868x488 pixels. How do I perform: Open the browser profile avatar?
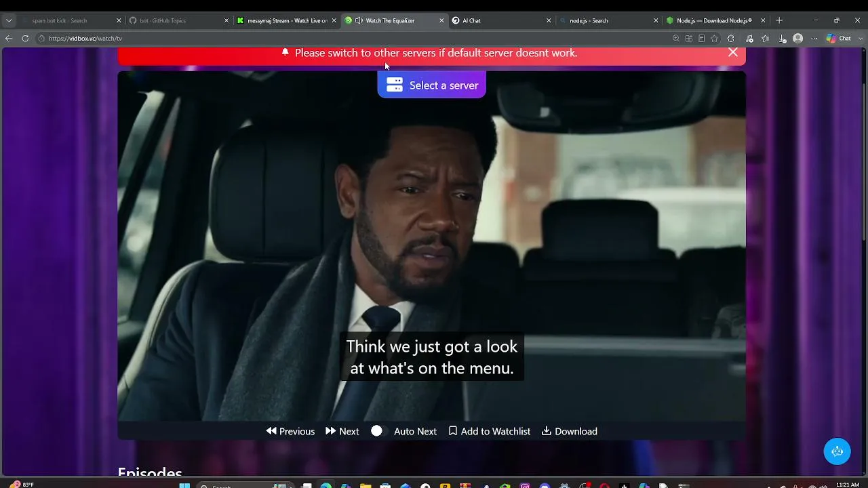click(x=798, y=39)
